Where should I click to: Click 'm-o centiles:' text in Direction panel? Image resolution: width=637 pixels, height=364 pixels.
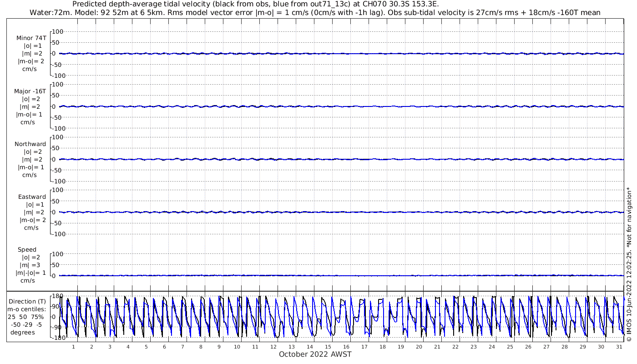click(26, 309)
